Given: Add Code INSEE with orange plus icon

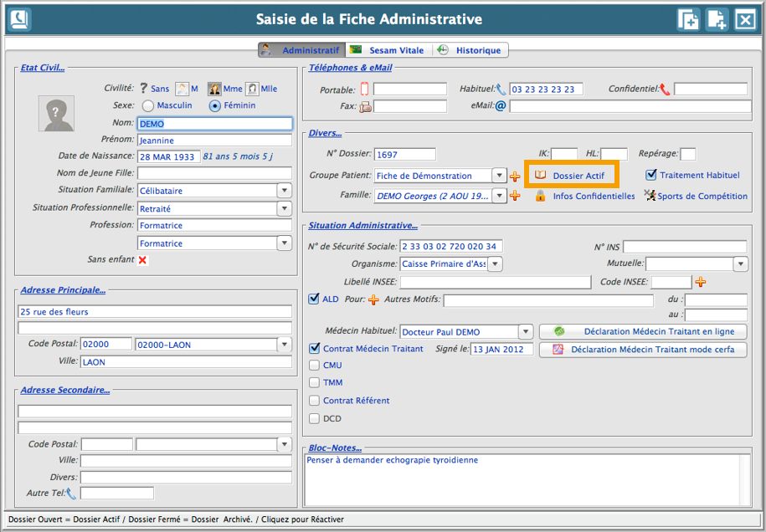Looking at the screenshot, I should coord(701,282).
